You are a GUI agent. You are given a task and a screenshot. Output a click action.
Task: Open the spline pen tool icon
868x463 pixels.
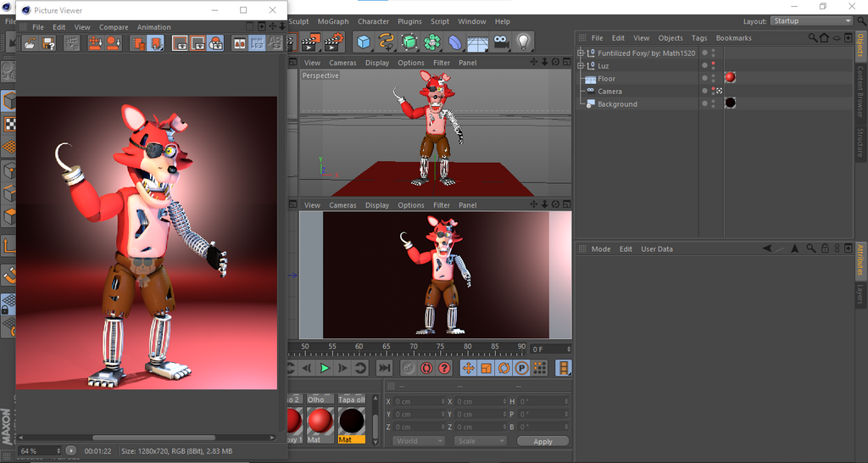pos(386,42)
